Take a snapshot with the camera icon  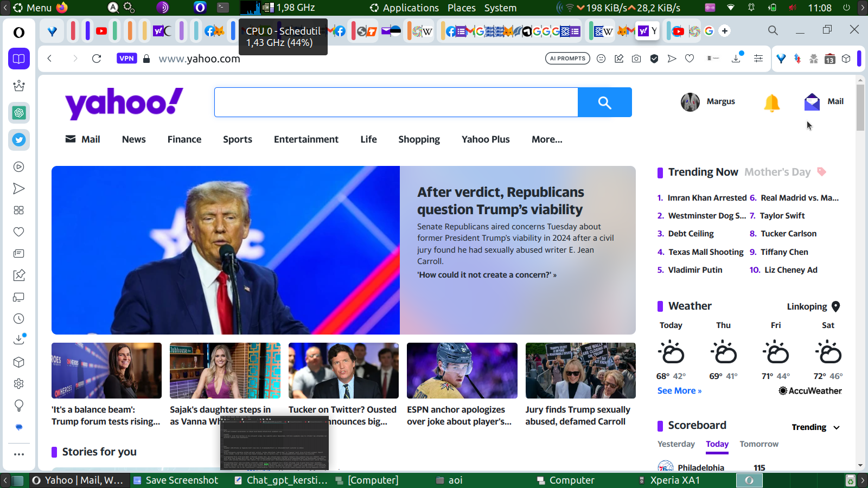pos(636,59)
